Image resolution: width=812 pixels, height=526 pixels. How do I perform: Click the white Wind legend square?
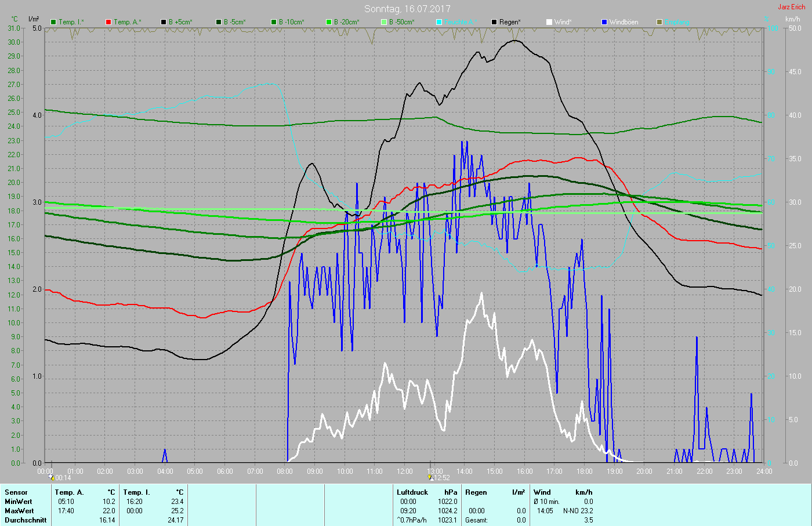(x=549, y=22)
